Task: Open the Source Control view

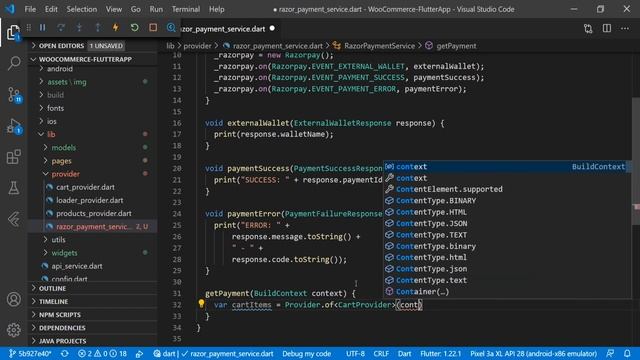Action: click(x=13, y=94)
